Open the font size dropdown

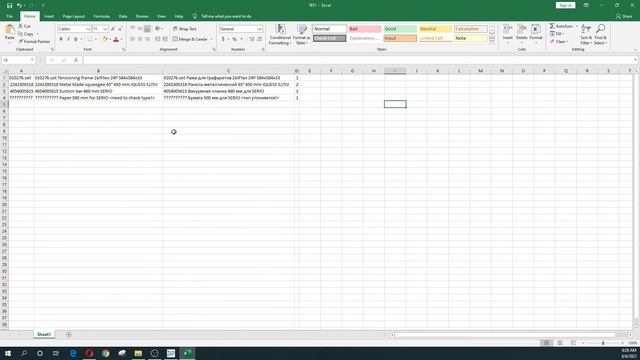click(106, 29)
